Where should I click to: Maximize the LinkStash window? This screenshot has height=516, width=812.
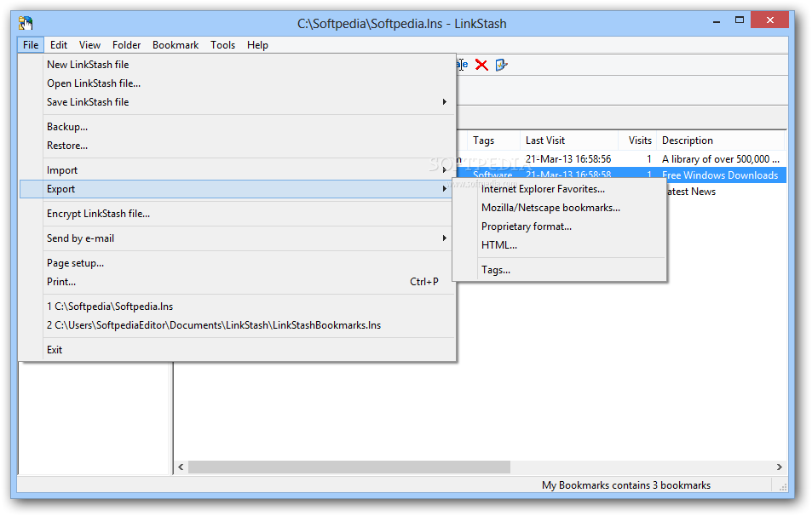(x=740, y=20)
